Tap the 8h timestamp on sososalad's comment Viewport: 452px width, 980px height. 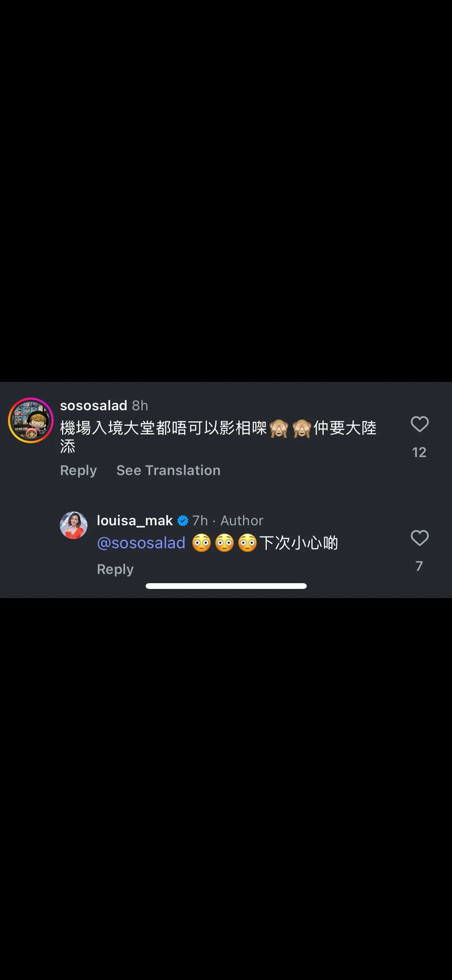coord(140,405)
